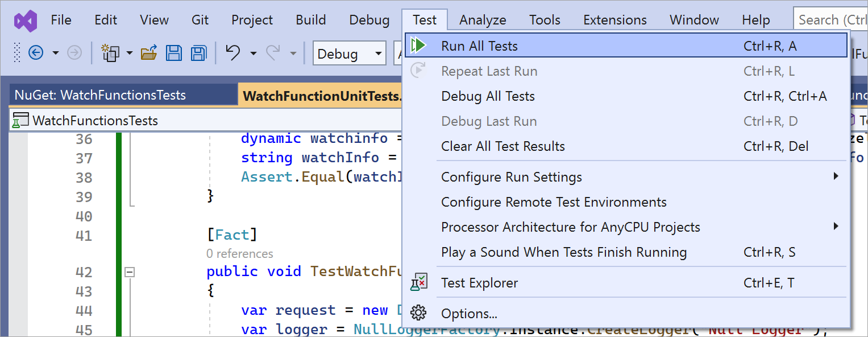Viewport: 868px width, 337px height.
Task: Open the Extensions menu
Action: (615, 20)
